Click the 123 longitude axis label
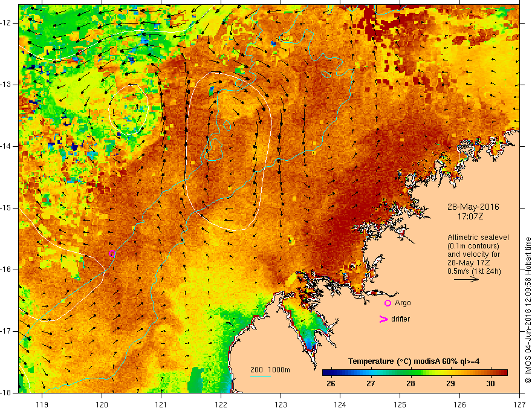532x411 pixels. [x=281, y=404]
